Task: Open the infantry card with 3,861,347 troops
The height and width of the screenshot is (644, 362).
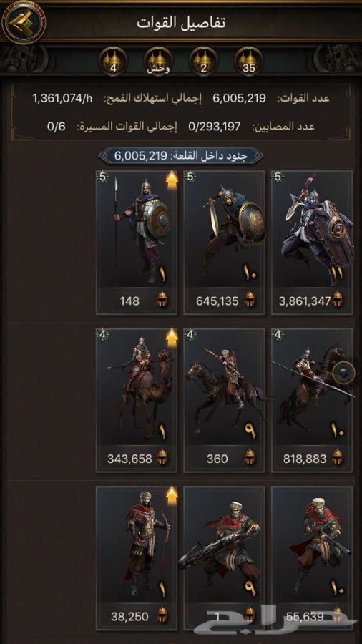Action: pyautogui.click(x=312, y=243)
